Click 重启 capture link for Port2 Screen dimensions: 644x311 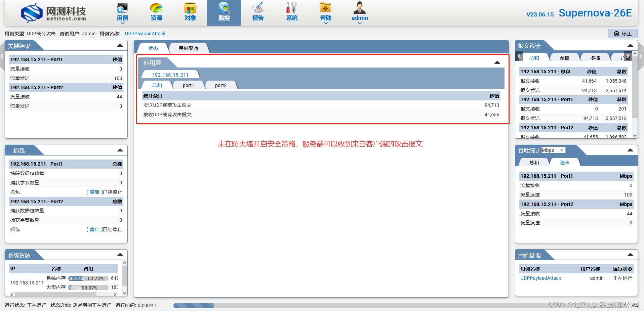coord(94,229)
